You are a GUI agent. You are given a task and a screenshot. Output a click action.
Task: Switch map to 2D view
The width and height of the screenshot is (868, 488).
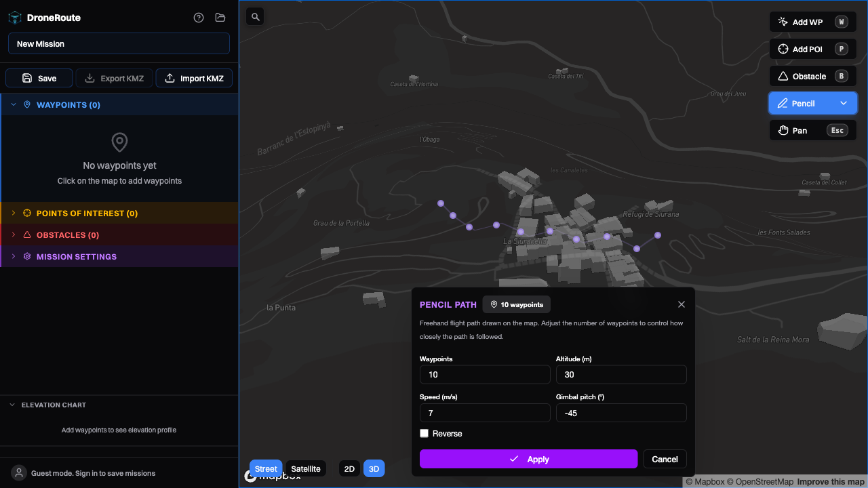pyautogui.click(x=349, y=469)
